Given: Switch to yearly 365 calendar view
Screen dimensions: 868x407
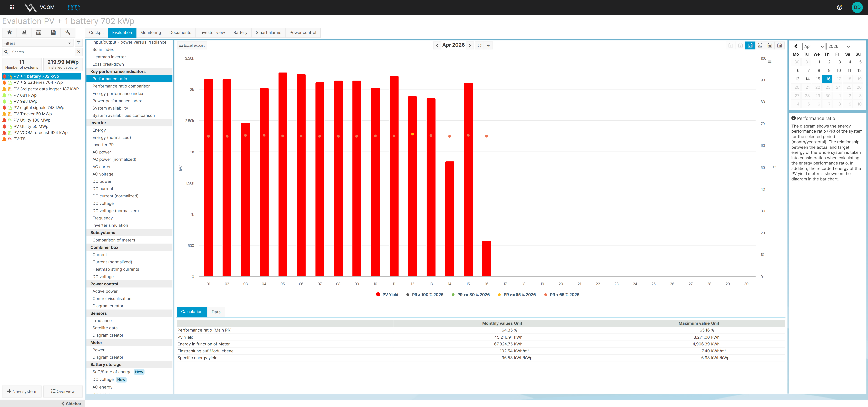Looking at the screenshot, I should point(760,45).
